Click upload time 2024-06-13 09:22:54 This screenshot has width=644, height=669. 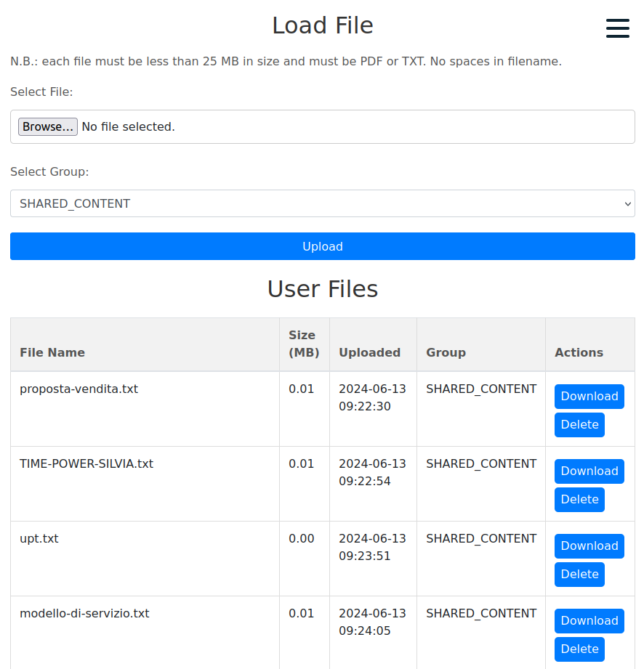[x=372, y=472]
